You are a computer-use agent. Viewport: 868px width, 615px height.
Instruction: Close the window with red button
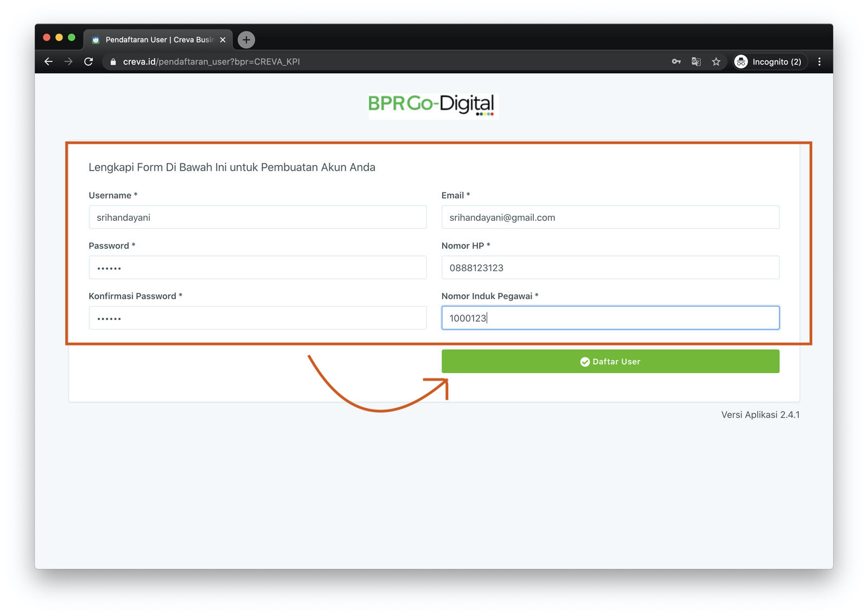pos(47,37)
